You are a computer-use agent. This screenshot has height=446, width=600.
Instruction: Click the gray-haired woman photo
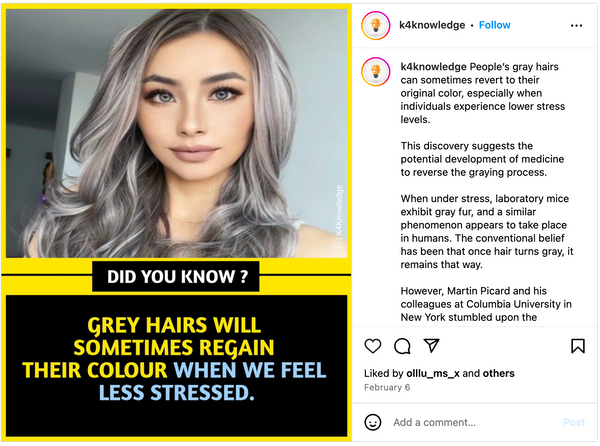coord(176,133)
